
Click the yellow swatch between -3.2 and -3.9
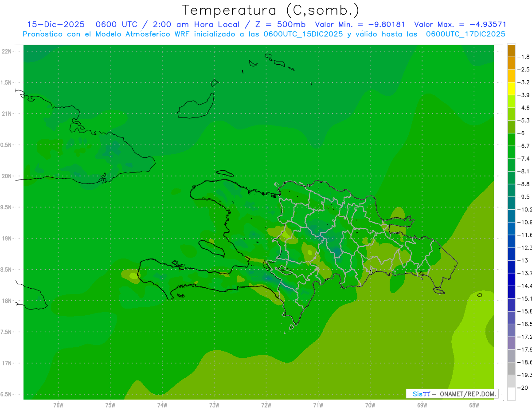[511, 89]
